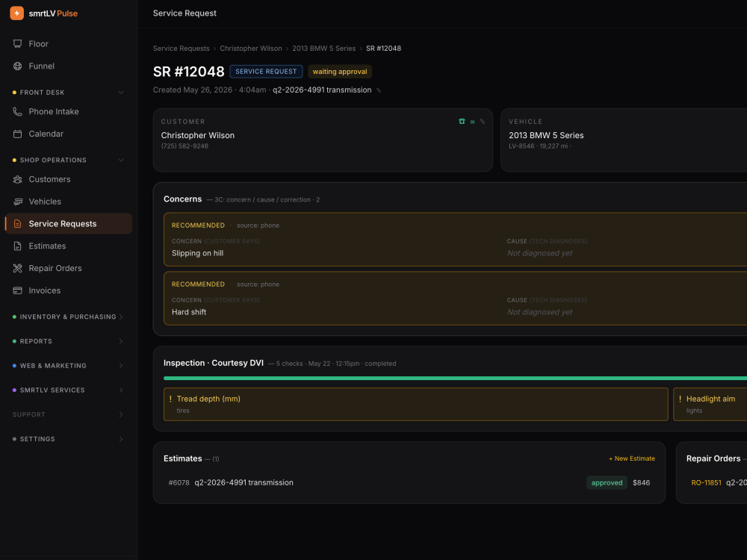
Task: Open the Repair Orders page
Action: (69, 269)
